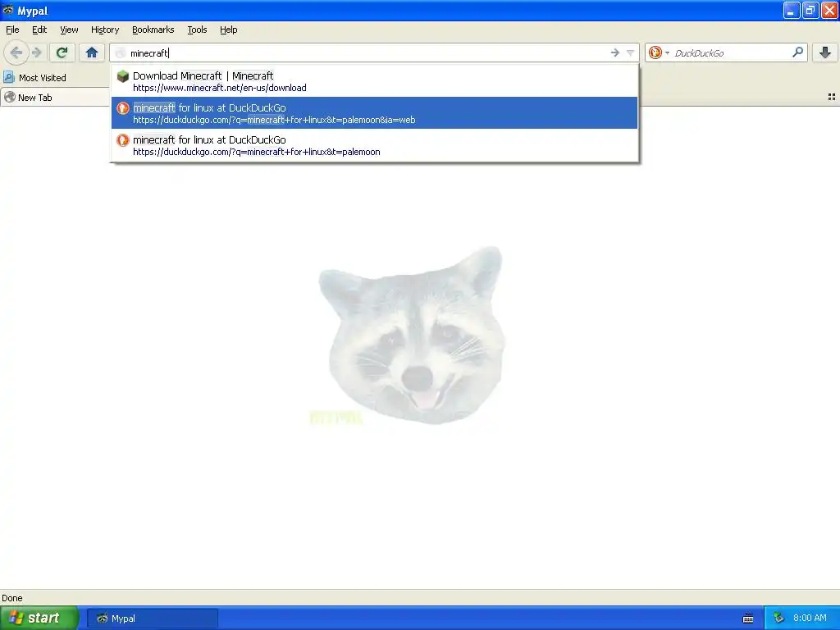840x630 pixels.
Task: Go to the Home page
Action: click(92, 52)
